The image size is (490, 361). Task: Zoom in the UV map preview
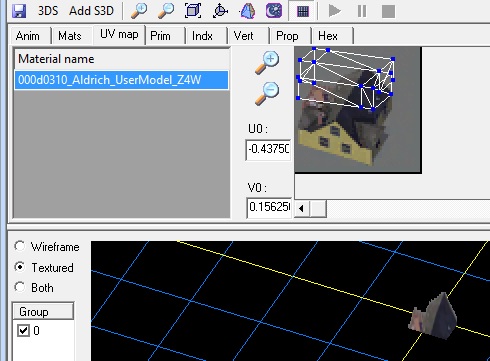(x=267, y=62)
